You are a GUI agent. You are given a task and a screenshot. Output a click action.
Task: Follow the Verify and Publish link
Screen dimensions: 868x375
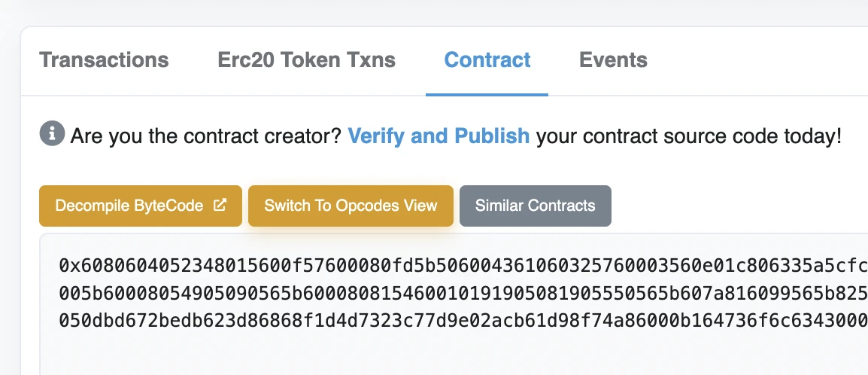tap(439, 137)
